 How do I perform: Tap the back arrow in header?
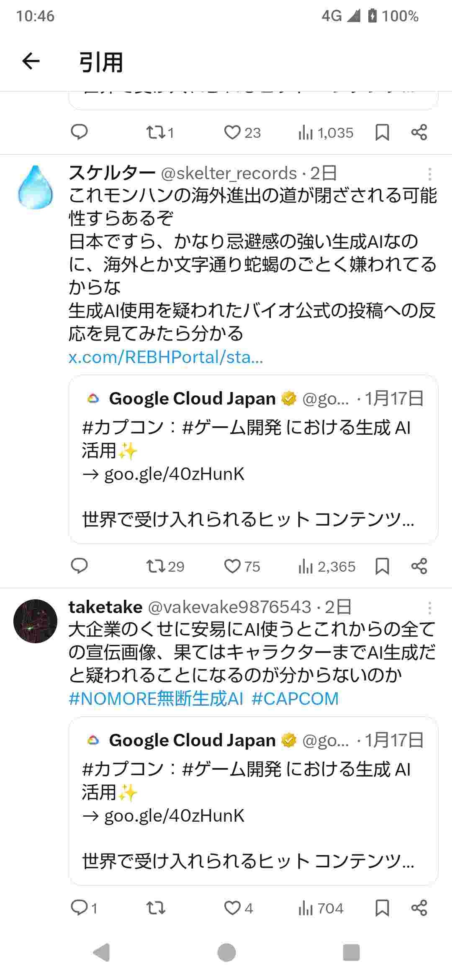coord(31,62)
